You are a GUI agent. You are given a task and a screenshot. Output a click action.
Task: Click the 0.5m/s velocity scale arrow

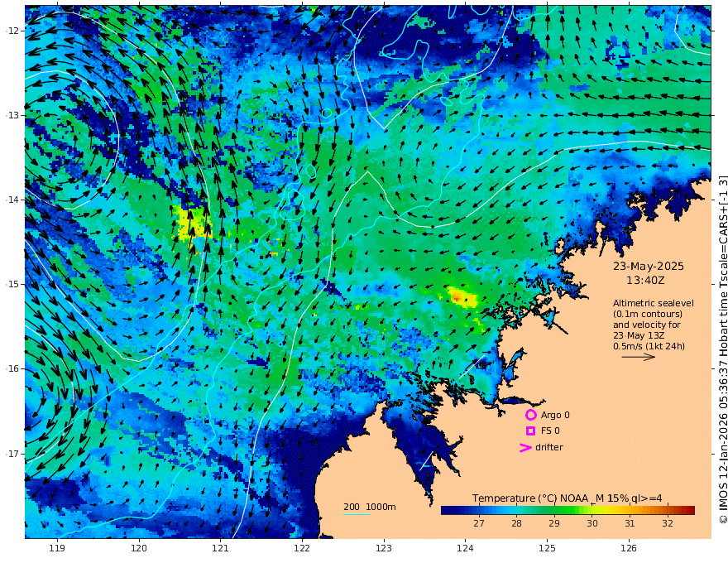click(x=638, y=357)
